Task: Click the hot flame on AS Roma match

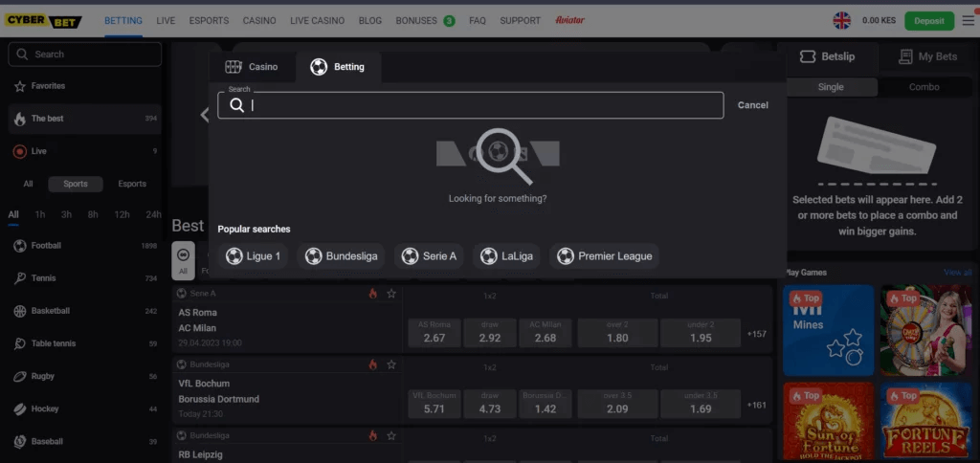Action: [373, 293]
